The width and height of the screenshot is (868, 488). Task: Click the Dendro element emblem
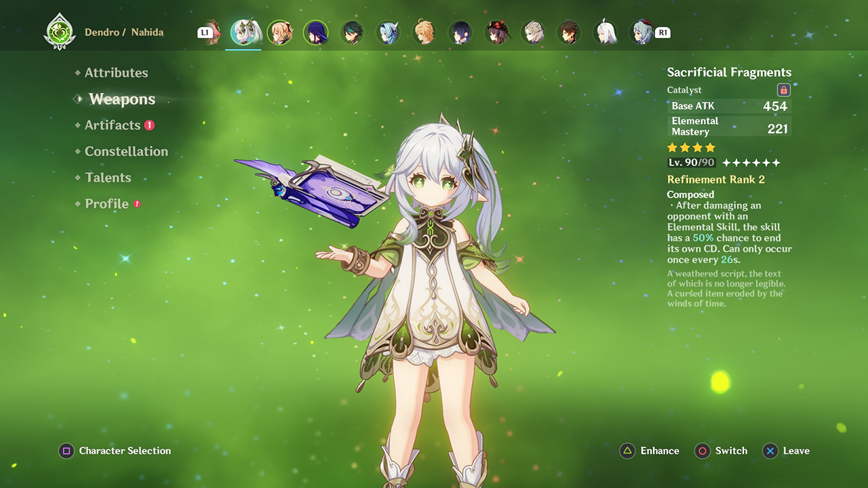point(58,33)
